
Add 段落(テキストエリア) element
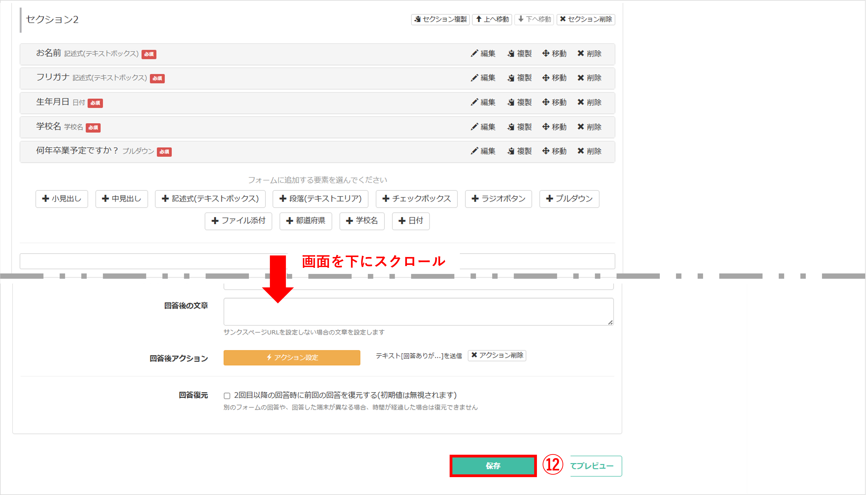point(320,199)
